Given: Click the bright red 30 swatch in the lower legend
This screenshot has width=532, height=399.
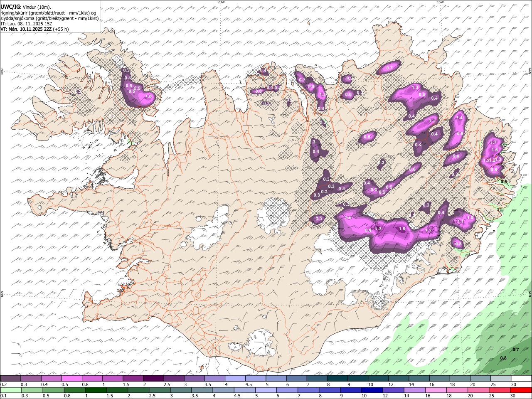Looking at the screenshot, I should click(x=521, y=390).
